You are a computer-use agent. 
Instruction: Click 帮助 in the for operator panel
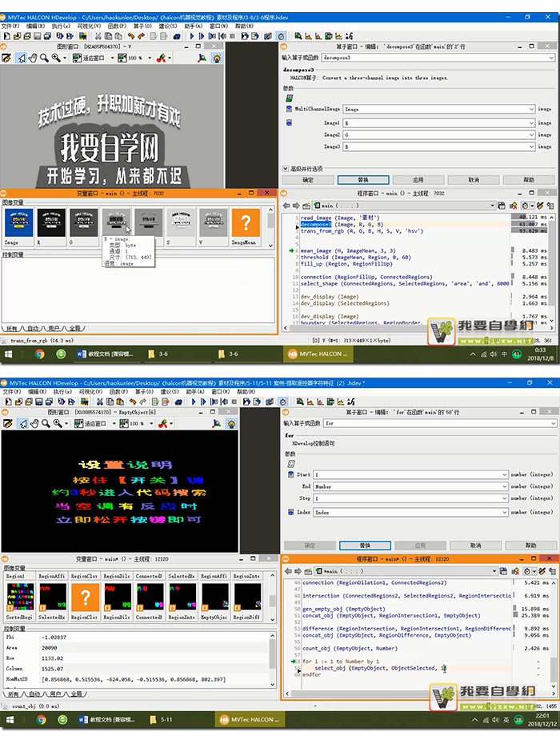click(x=531, y=546)
